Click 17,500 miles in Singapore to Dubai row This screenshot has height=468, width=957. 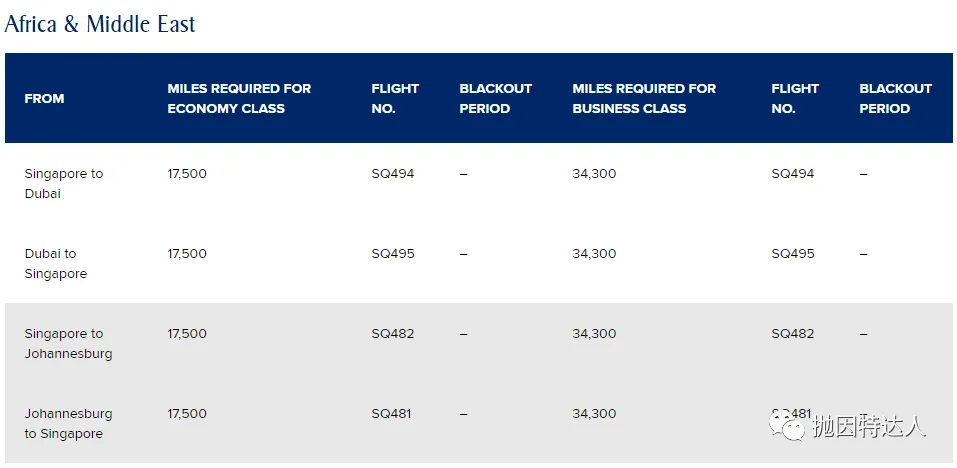tap(187, 173)
